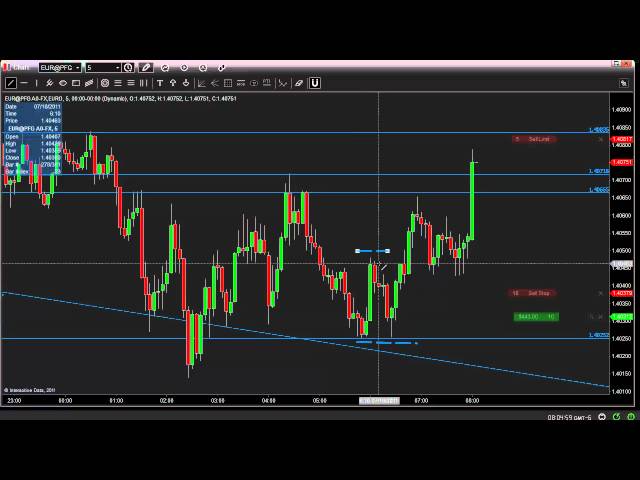This screenshot has height=480, width=640.
Task: Select the parallel channel lines tool
Action: (x=49, y=83)
